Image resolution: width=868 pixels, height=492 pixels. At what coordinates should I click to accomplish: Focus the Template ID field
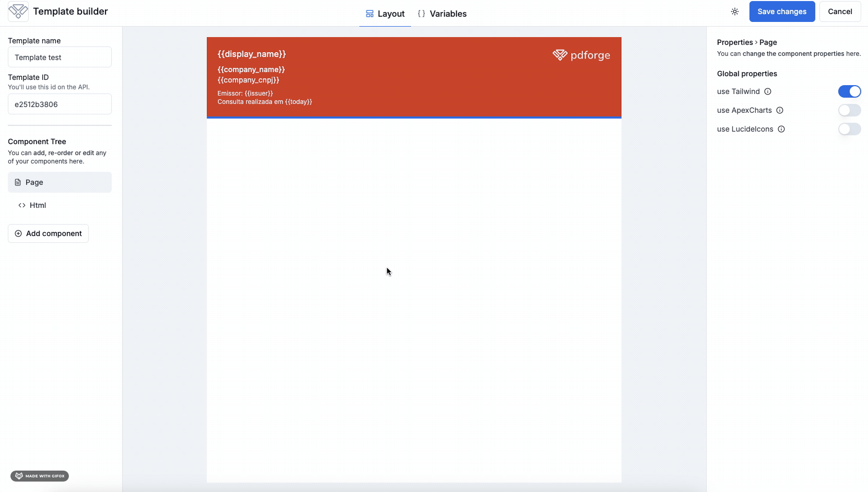click(60, 104)
